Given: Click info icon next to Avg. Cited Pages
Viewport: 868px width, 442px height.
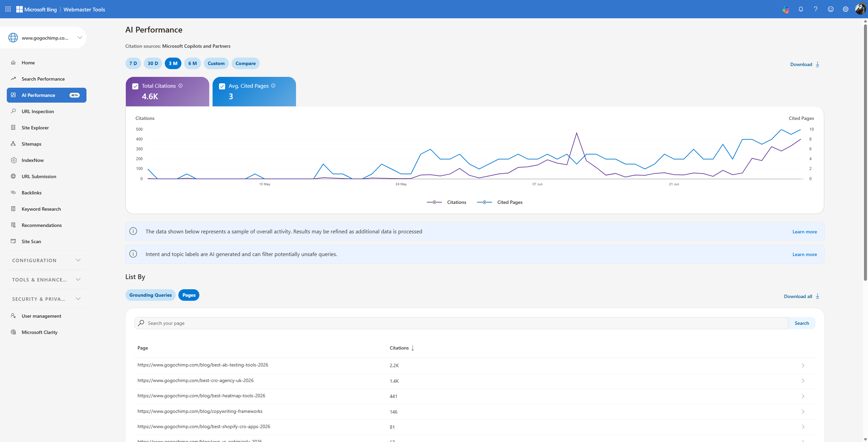Looking at the screenshot, I should (x=273, y=86).
